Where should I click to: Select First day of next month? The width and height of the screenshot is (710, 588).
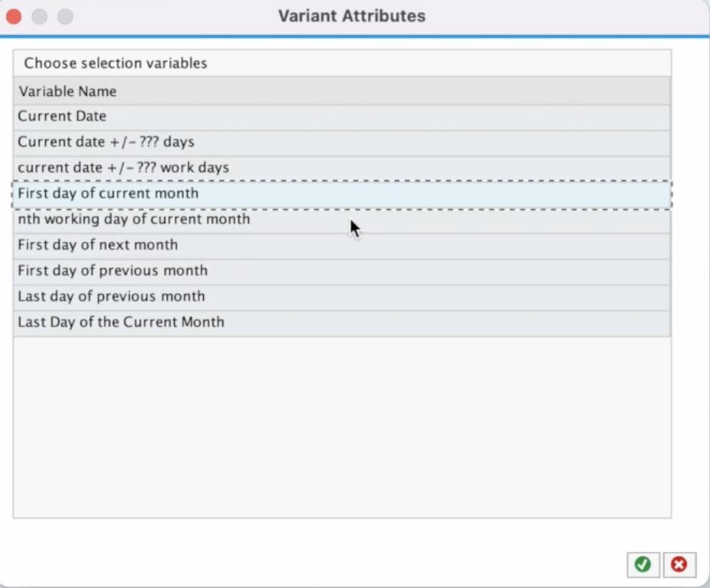97,245
